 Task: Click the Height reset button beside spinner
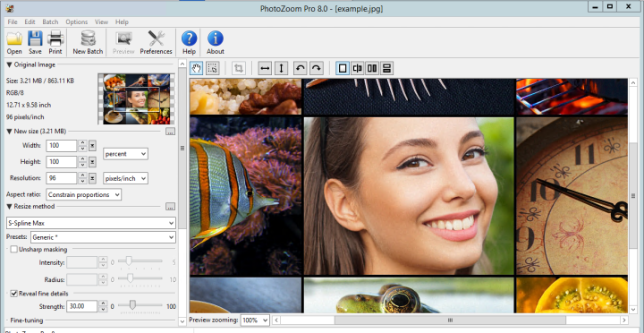92,162
